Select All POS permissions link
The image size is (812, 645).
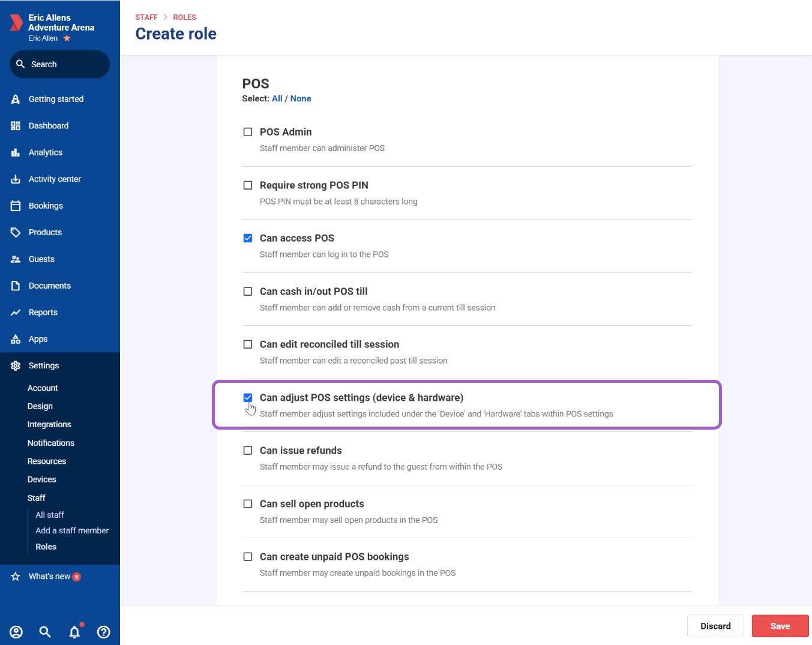tap(277, 98)
